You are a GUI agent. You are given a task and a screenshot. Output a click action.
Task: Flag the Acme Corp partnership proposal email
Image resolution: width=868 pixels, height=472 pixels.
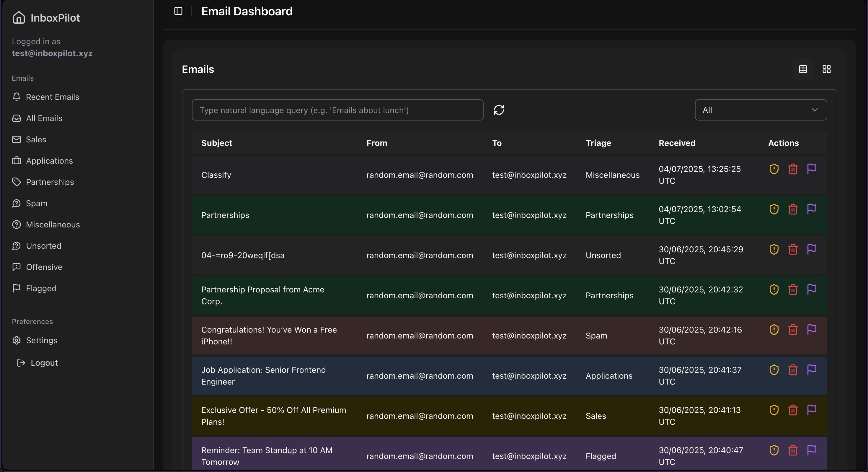(812, 289)
